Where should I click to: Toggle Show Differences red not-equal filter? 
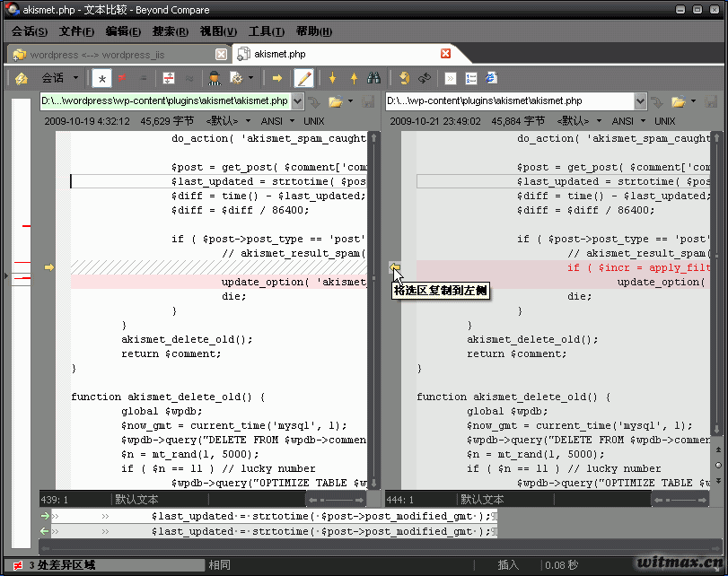pos(122,78)
